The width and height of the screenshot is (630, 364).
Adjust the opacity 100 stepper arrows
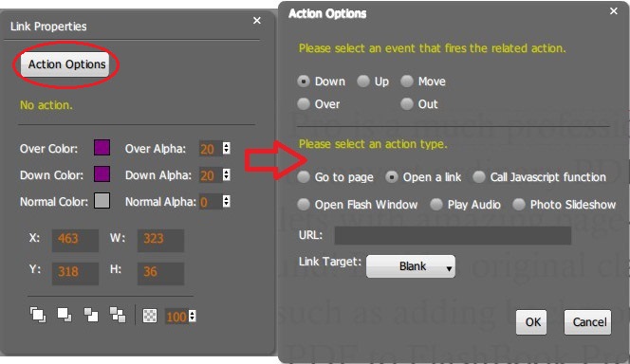click(x=193, y=317)
